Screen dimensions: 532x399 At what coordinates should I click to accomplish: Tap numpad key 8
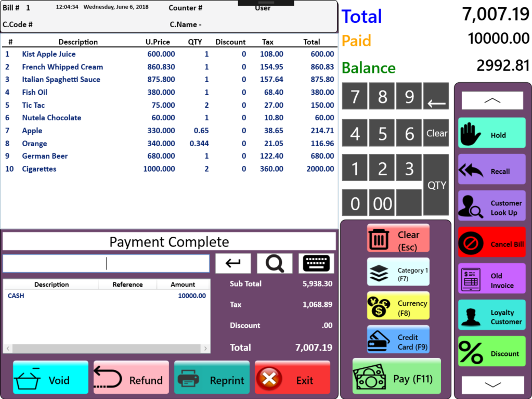pos(382,96)
